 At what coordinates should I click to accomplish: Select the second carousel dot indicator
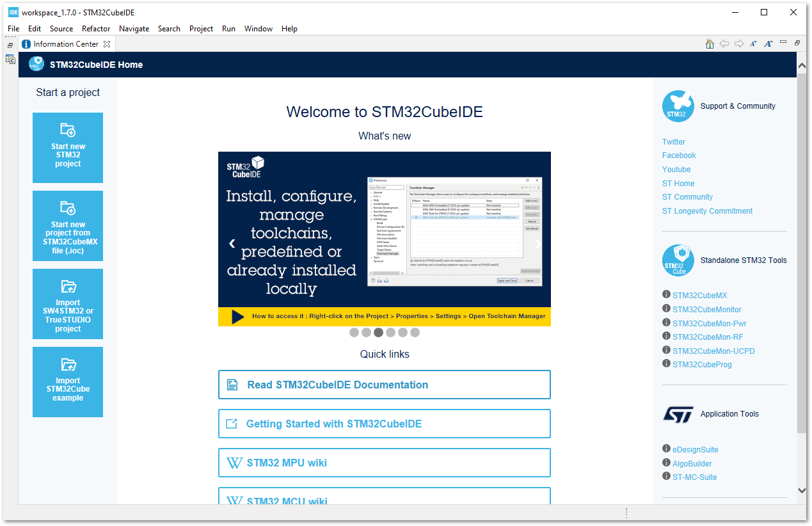(366, 333)
